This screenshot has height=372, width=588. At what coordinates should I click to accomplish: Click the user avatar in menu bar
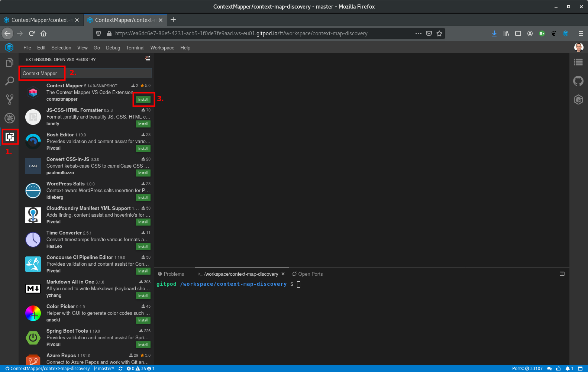pyautogui.click(x=579, y=47)
